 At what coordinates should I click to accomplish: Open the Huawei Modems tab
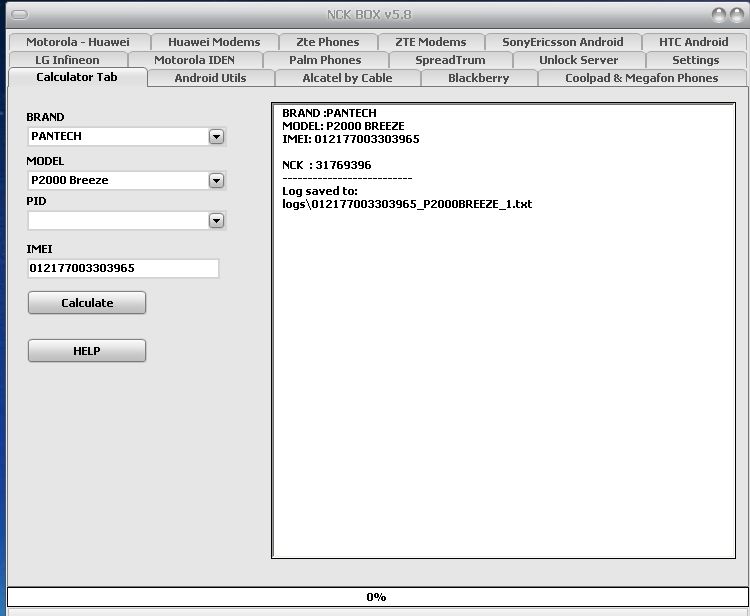pyautogui.click(x=214, y=42)
